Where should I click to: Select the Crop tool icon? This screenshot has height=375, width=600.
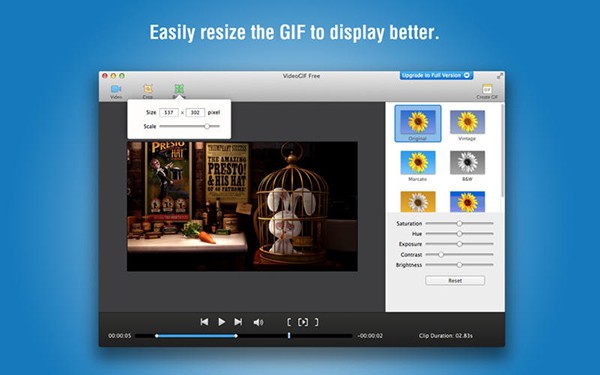[x=148, y=90]
